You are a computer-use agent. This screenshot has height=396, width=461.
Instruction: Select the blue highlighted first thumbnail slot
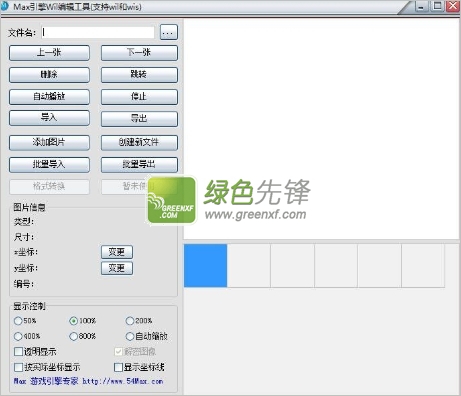pyautogui.click(x=205, y=265)
